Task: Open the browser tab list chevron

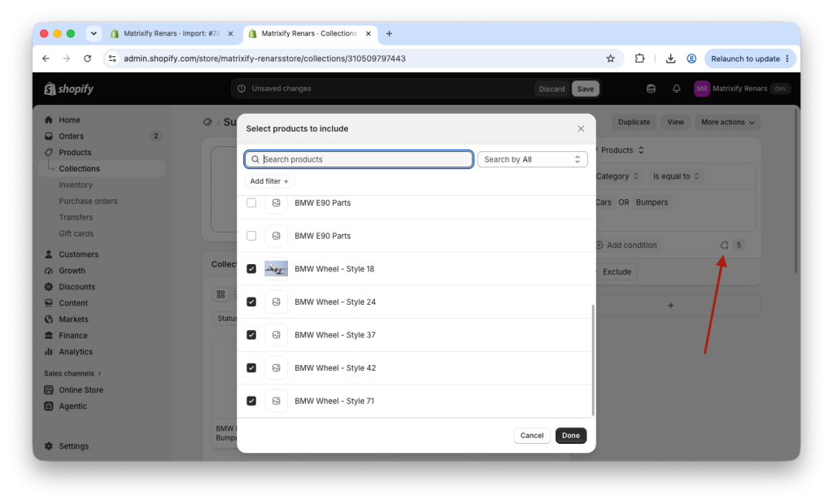Action: (94, 33)
